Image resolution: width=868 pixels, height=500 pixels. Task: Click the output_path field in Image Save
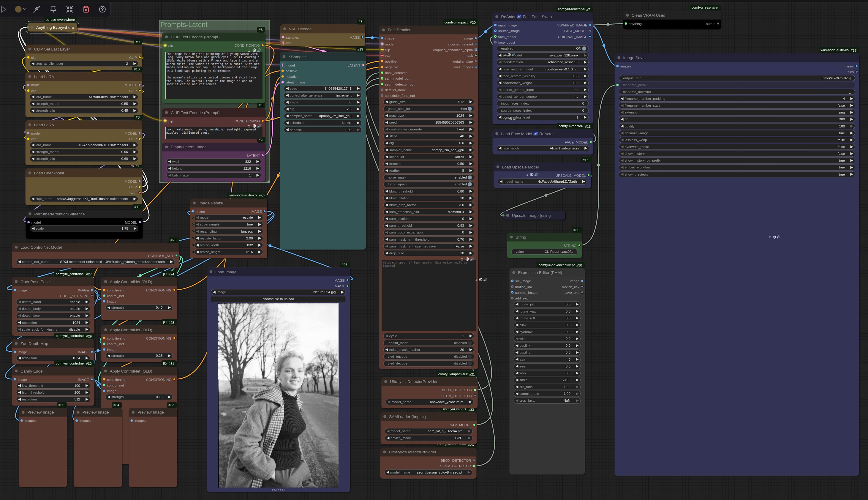click(x=736, y=78)
